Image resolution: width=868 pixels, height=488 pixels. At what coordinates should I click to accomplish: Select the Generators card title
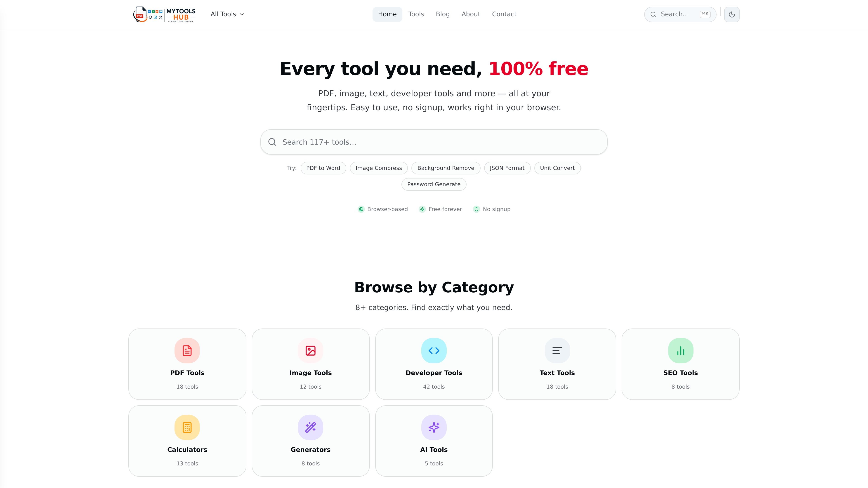310,450
